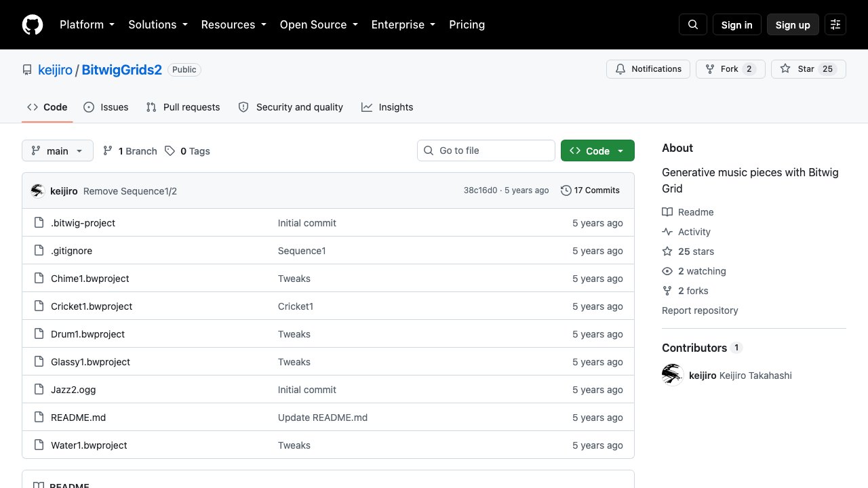Open Chime1.bwproject file
868x488 pixels.
[90, 279]
